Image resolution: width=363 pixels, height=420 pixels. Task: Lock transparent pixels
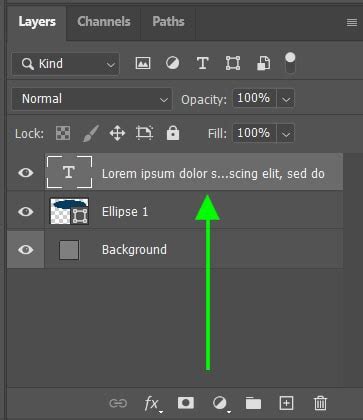click(x=63, y=133)
